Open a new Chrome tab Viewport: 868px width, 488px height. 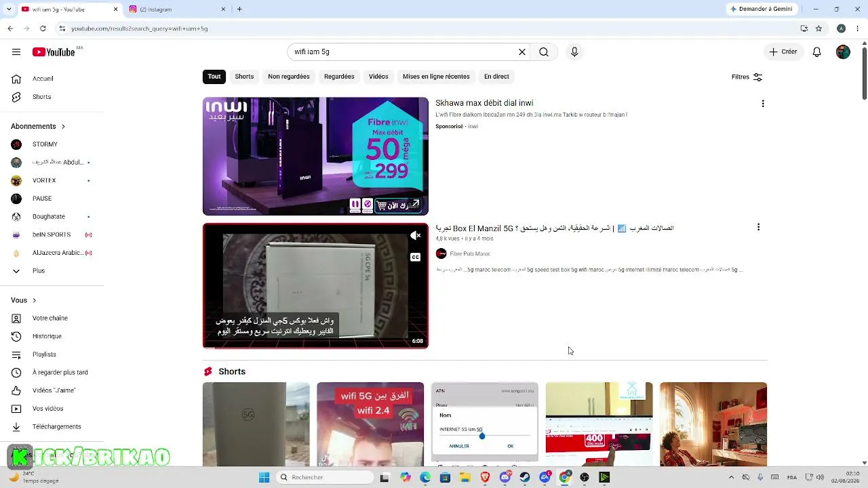tap(239, 9)
